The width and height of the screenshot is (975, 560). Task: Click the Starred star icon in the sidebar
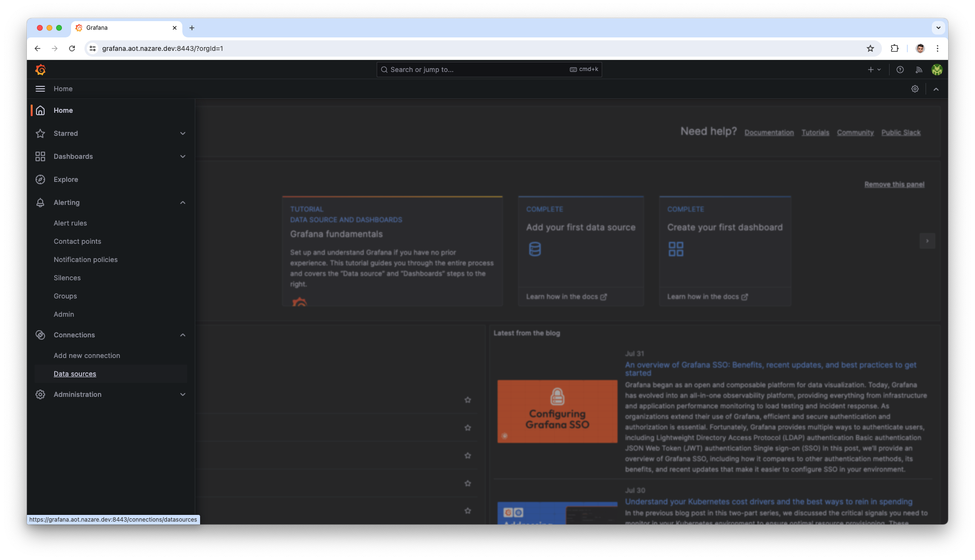click(x=40, y=133)
